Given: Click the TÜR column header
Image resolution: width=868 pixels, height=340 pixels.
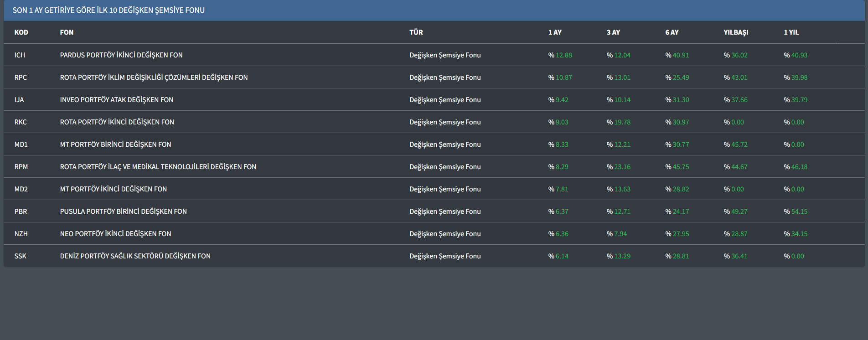Looking at the screenshot, I should point(416,32).
